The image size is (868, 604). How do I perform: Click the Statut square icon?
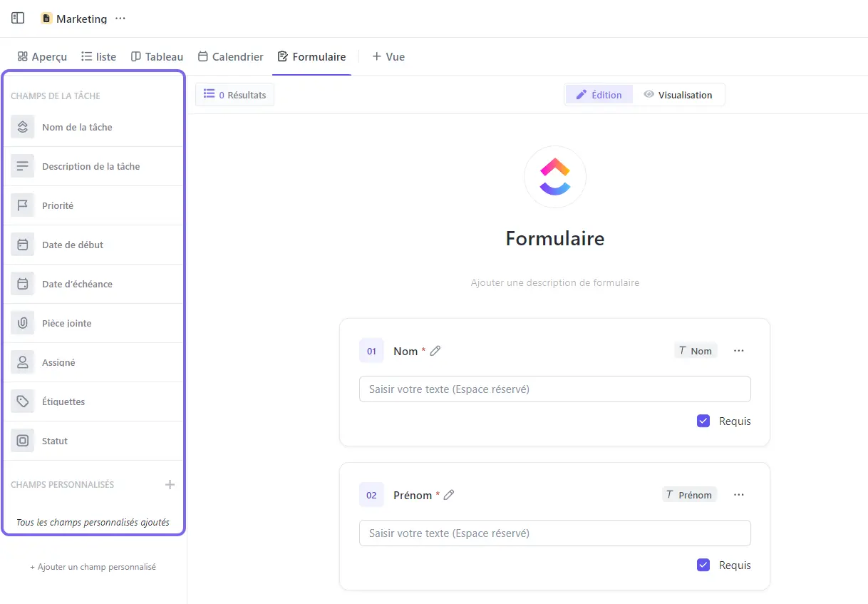pos(23,441)
